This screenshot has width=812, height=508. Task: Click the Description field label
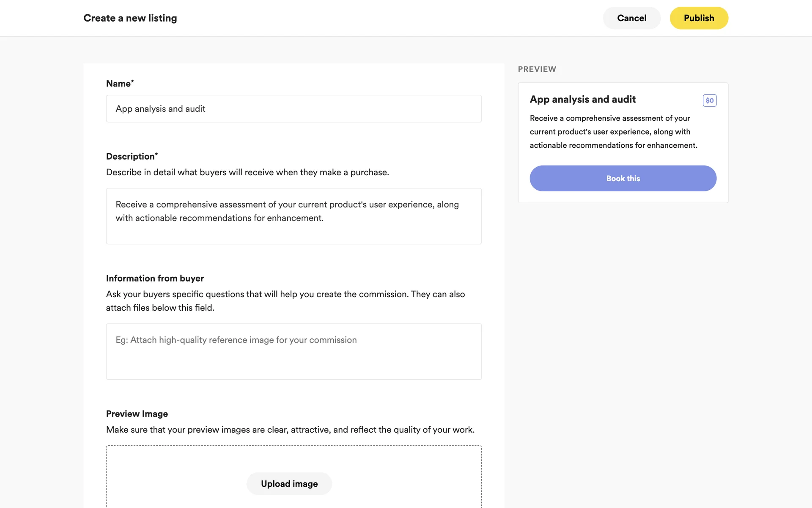point(132,157)
